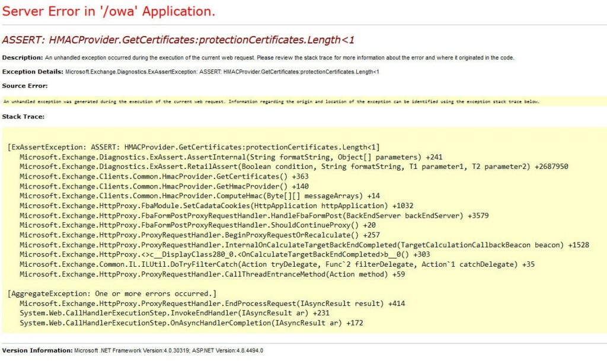The width and height of the screenshot is (607, 364).
Task: Select the "HandleFbaFormPost" +3579 stack line
Action: pos(254,216)
